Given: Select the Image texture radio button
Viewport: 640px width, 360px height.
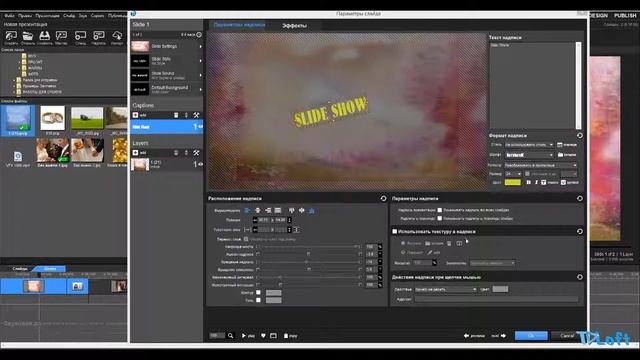Looking at the screenshot, I should [403, 243].
